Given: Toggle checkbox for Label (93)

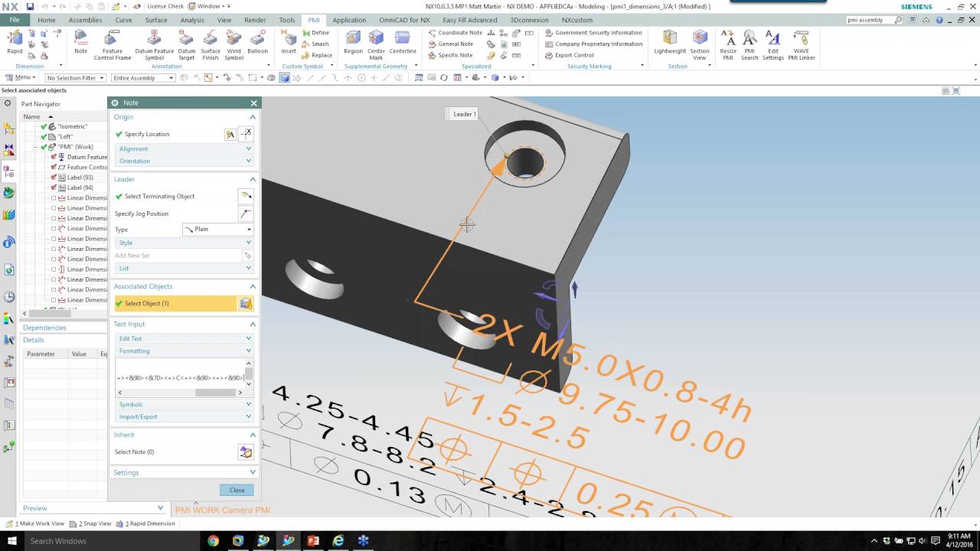Looking at the screenshot, I should coord(54,178).
